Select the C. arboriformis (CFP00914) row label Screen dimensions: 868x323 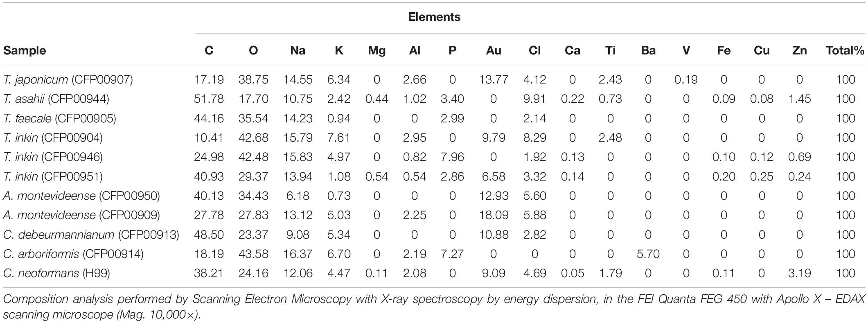point(73,254)
